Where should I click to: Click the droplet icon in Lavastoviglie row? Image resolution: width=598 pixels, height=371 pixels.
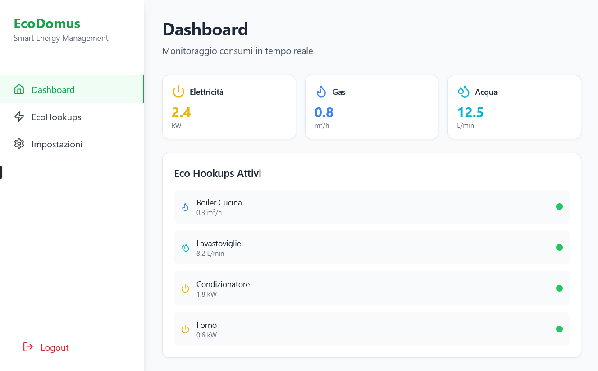click(x=185, y=248)
